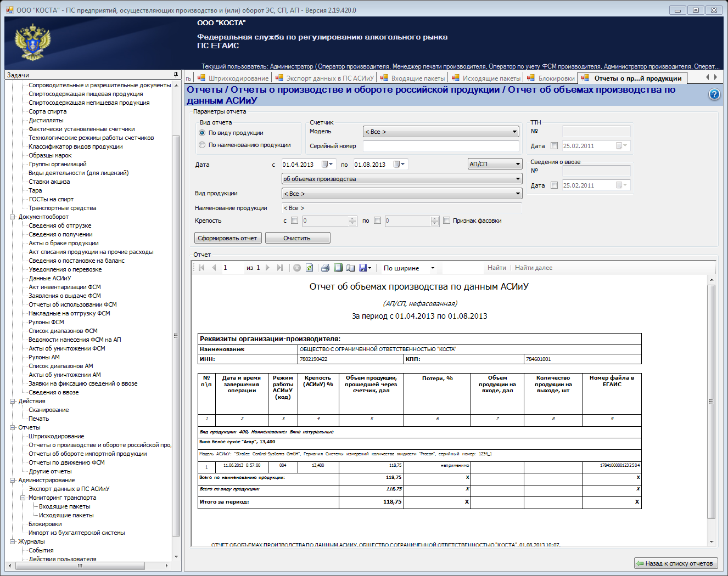Click the tasks tree vertical scrollbar
This screenshot has width=728, height=576.
[x=176, y=335]
